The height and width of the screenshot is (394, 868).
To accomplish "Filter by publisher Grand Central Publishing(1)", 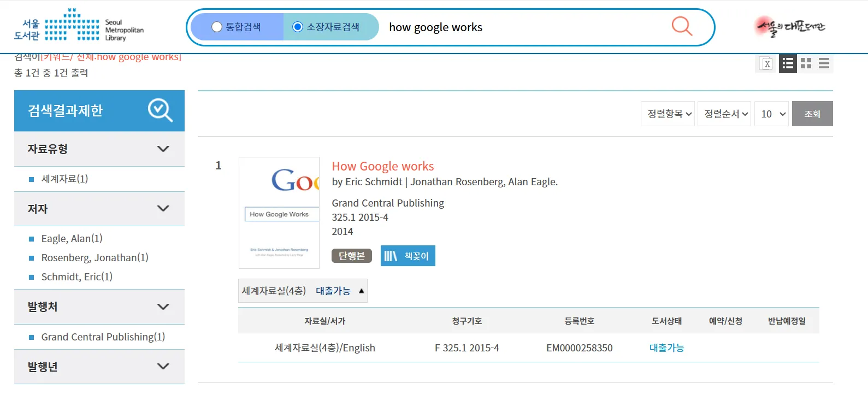I will pos(103,337).
